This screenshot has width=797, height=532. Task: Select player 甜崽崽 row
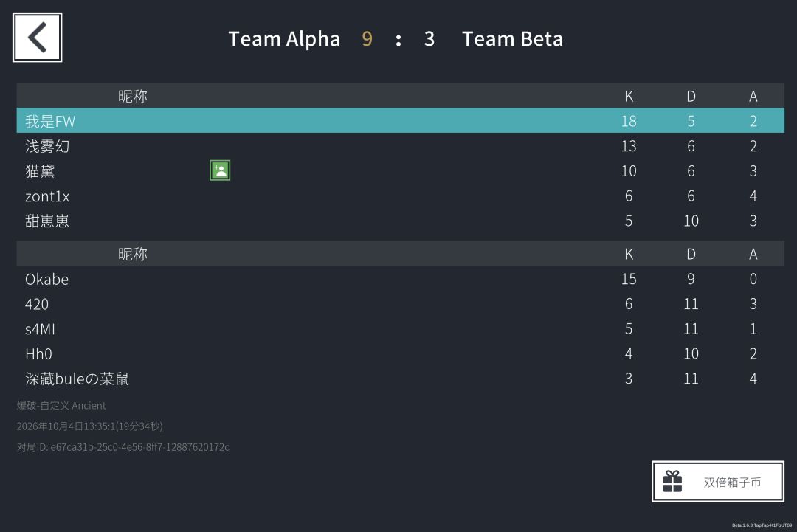click(x=400, y=221)
